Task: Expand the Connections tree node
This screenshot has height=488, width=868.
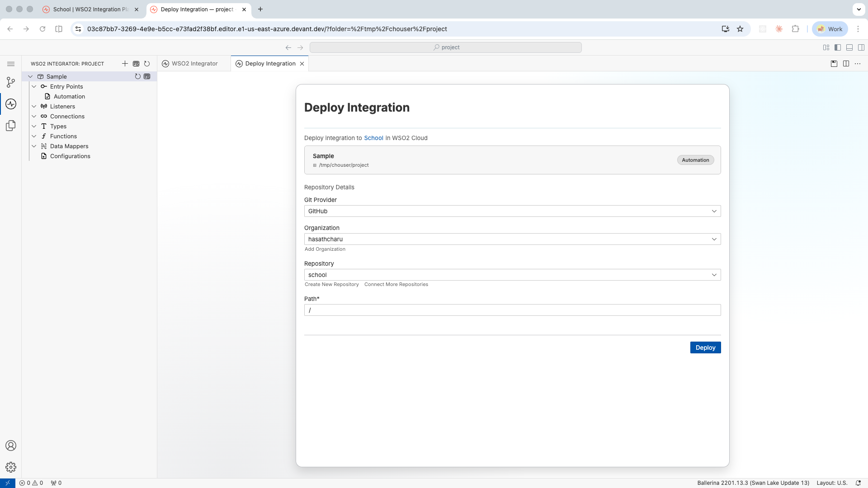Action: pyautogui.click(x=34, y=116)
